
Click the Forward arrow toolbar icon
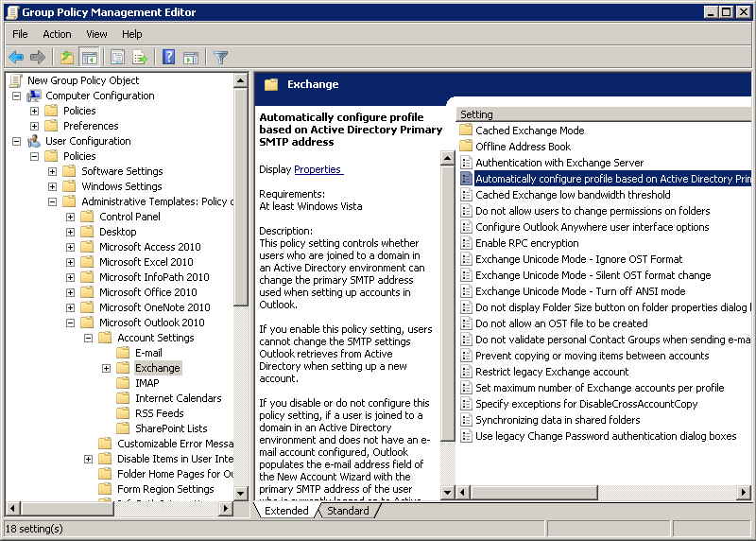coord(38,58)
